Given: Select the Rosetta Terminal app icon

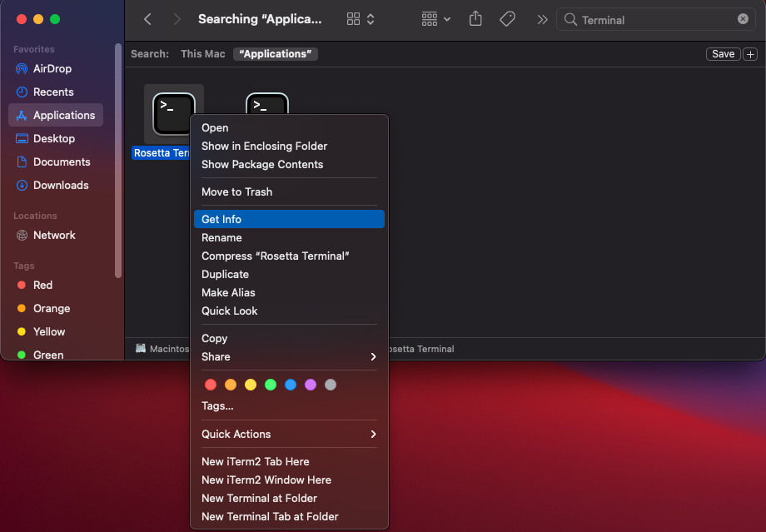Looking at the screenshot, I should tap(173, 114).
